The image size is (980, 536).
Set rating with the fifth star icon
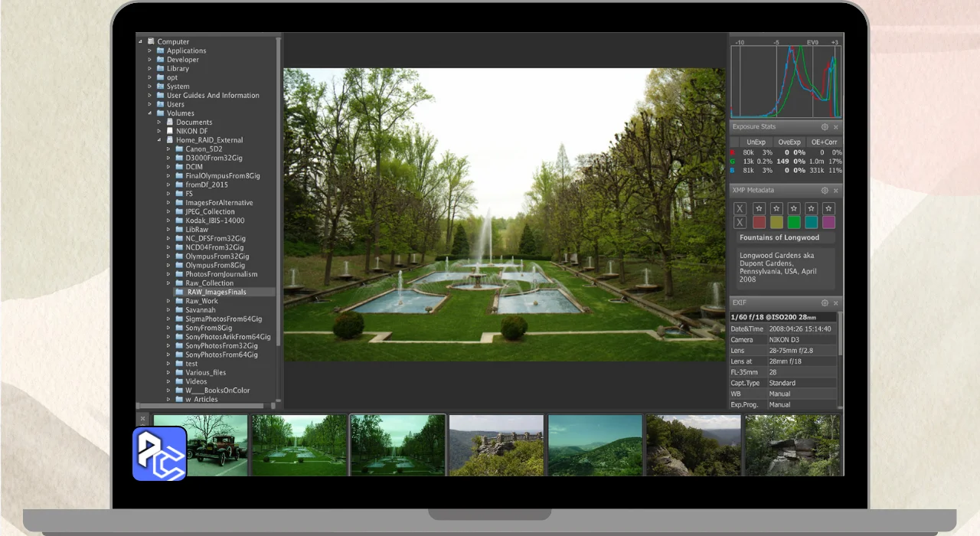click(x=828, y=208)
